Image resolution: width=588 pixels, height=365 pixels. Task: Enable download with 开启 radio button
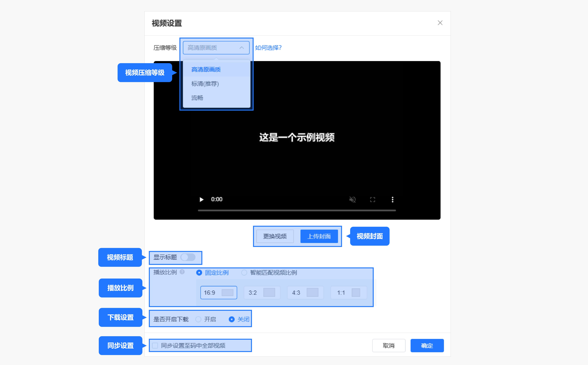click(198, 319)
